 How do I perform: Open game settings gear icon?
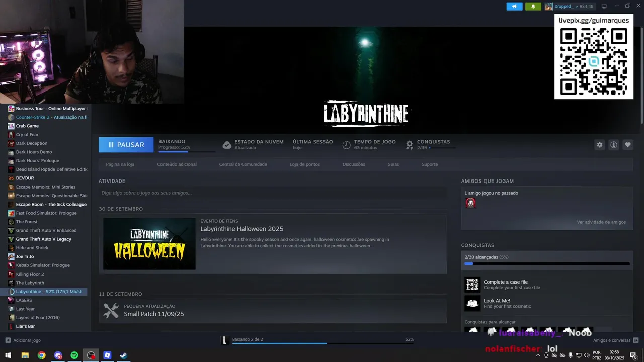(599, 145)
